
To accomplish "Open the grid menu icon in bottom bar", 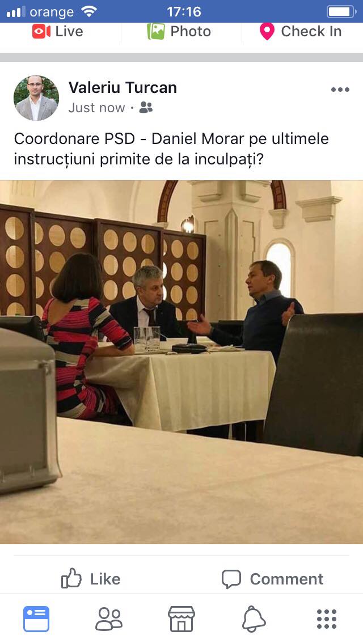I will (327, 619).
